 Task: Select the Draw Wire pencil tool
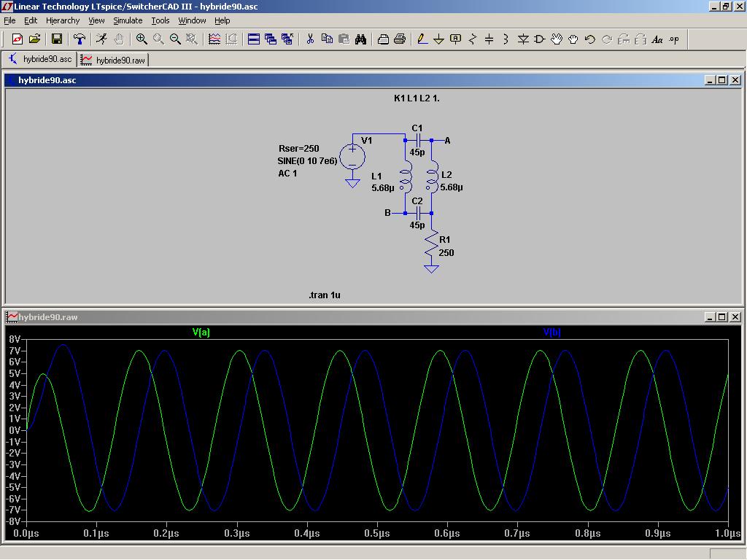(422, 39)
